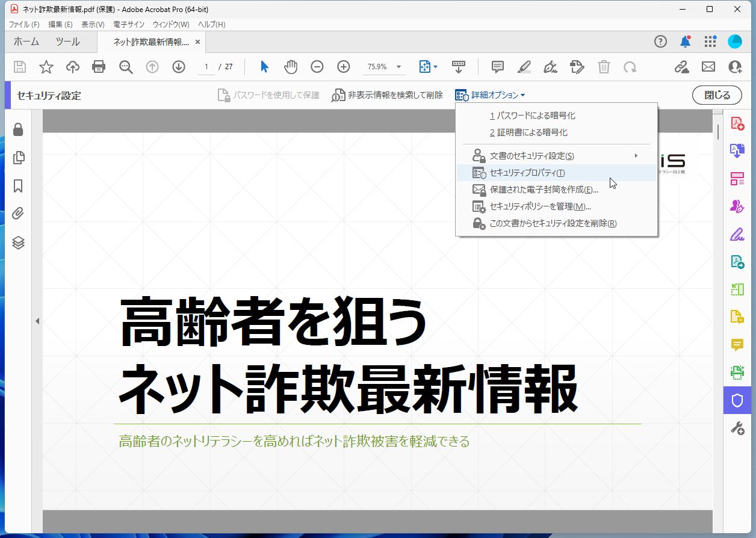Screen dimensions: 756x538
Task: Open the 編集 menu
Action: pos(61,24)
